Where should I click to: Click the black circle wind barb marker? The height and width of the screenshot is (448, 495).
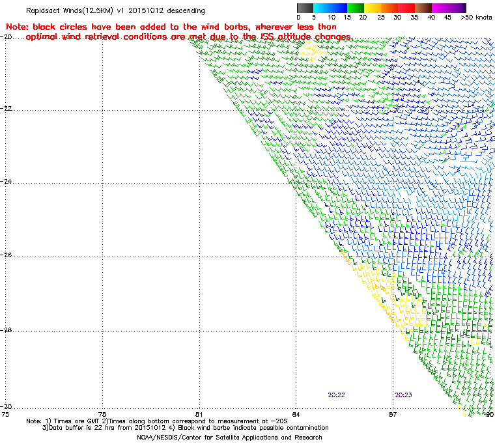419,81
